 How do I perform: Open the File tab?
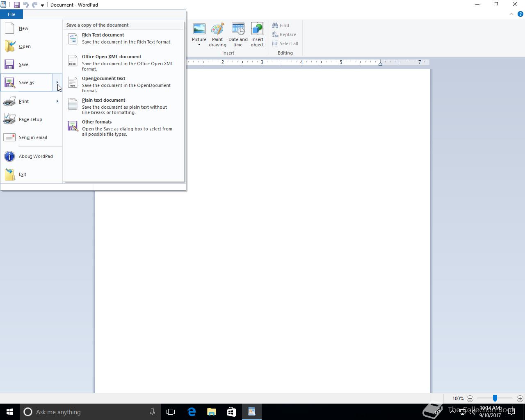pos(11,14)
